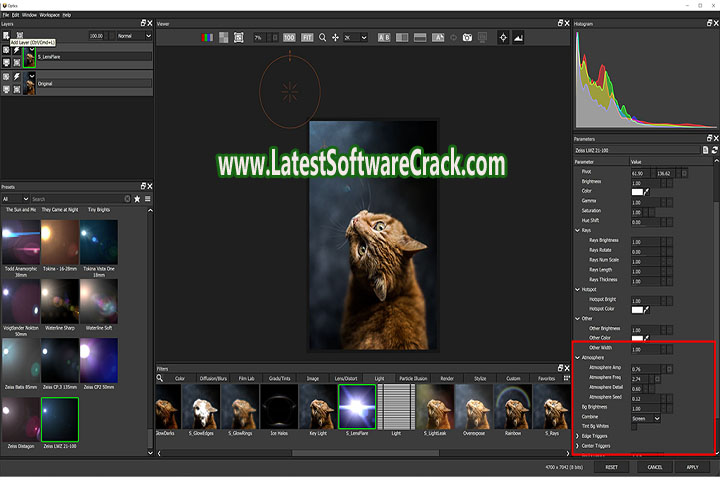
Task: Enable the Tint Bg Whites checkbox
Action: (x=635, y=427)
